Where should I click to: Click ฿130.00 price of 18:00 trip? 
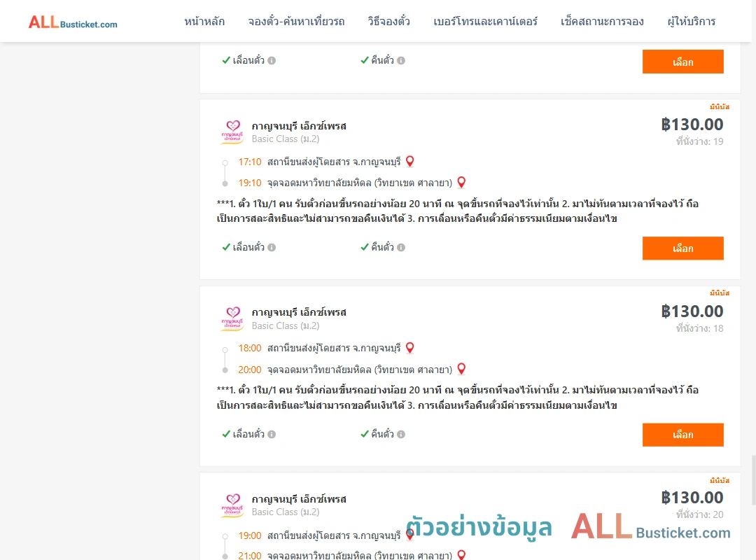click(692, 311)
